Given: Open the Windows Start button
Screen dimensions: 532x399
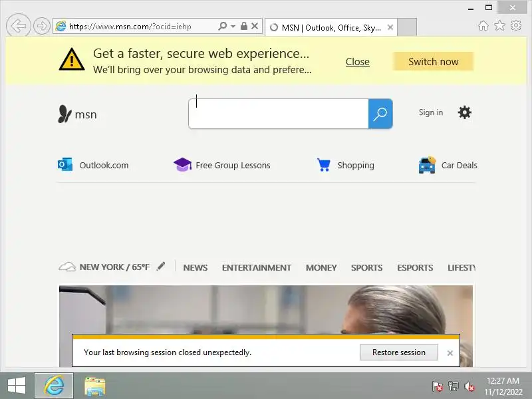Looking at the screenshot, I should coord(16,386).
